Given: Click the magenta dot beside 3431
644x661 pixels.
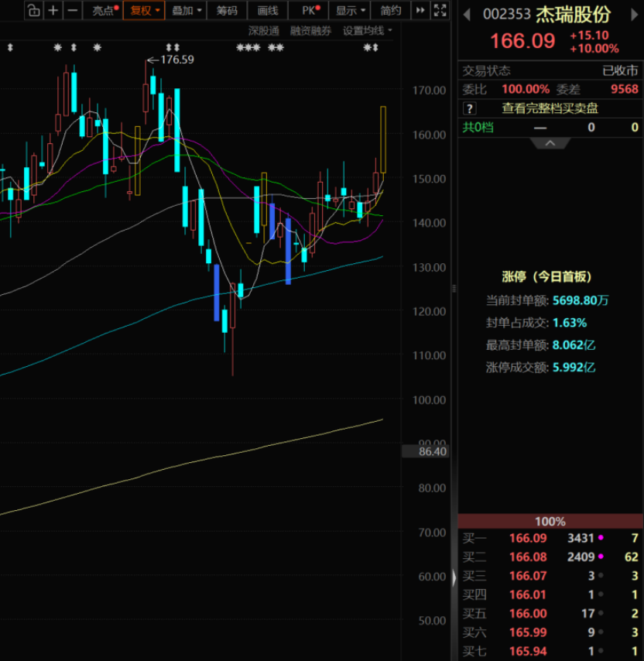Looking at the screenshot, I should click(601, 537).
